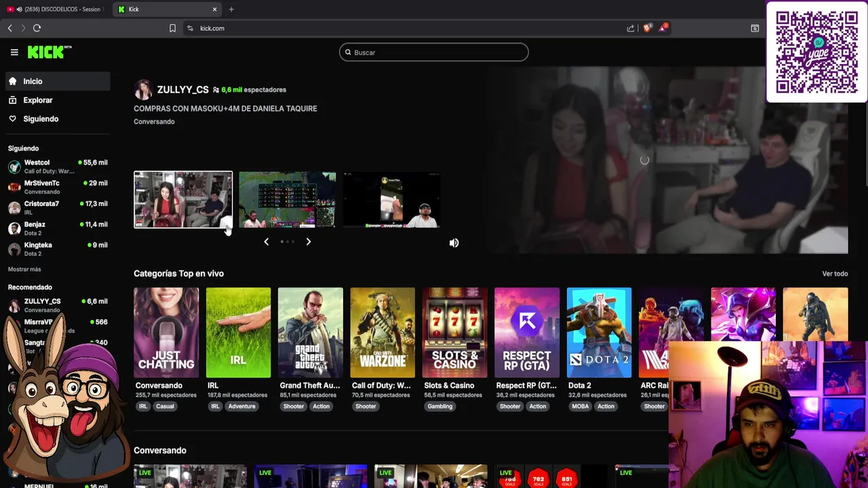Click the search magnifier icon
The height and width of the screenshot is (488, 868).
348,52
